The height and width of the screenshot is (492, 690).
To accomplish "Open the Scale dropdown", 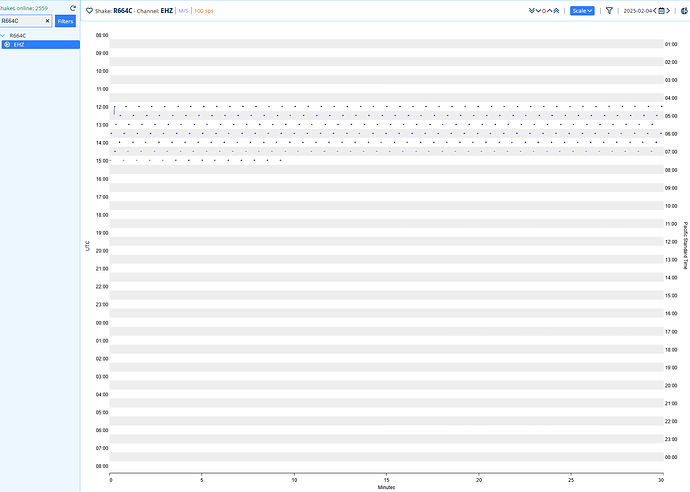I will tap(582, 11).
